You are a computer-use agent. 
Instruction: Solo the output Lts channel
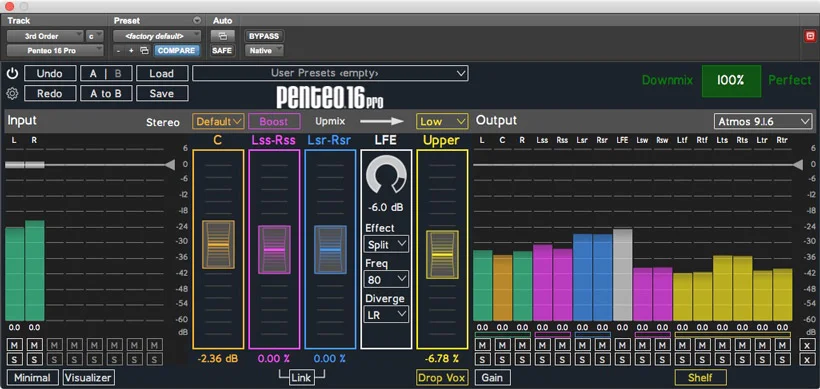tap(722, 359)
